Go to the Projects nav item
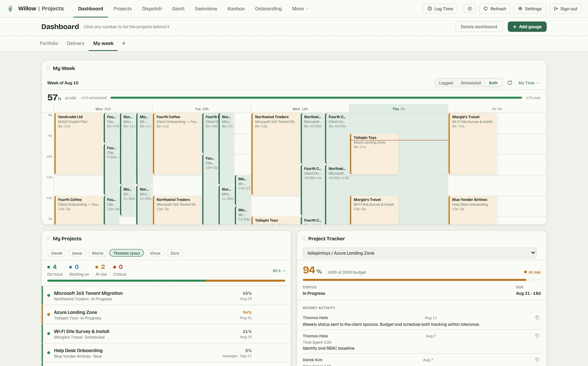 (x=123, y=9)
